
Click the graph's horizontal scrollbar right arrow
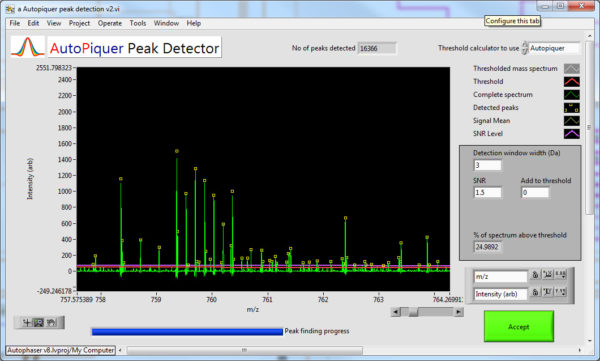pos(458,312)
